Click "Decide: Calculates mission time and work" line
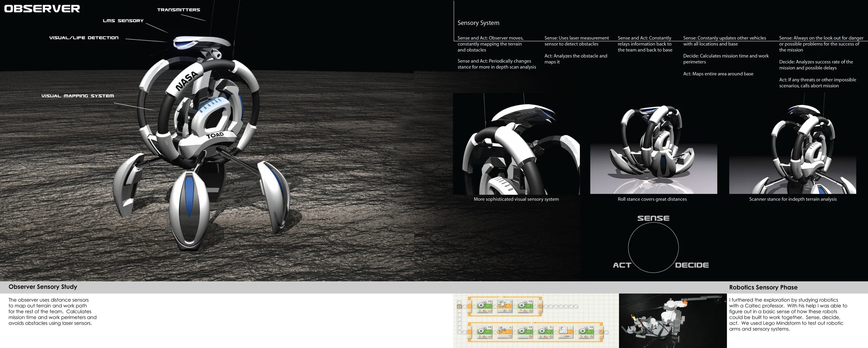Screen dimensions: 868x348 coord(726,56)
